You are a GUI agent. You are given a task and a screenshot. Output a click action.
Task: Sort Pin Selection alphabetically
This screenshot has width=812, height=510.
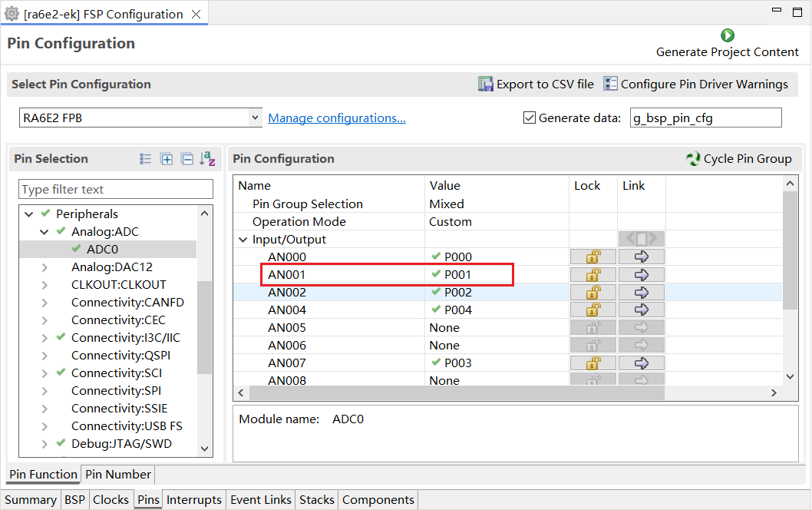(x=207, y=159)
